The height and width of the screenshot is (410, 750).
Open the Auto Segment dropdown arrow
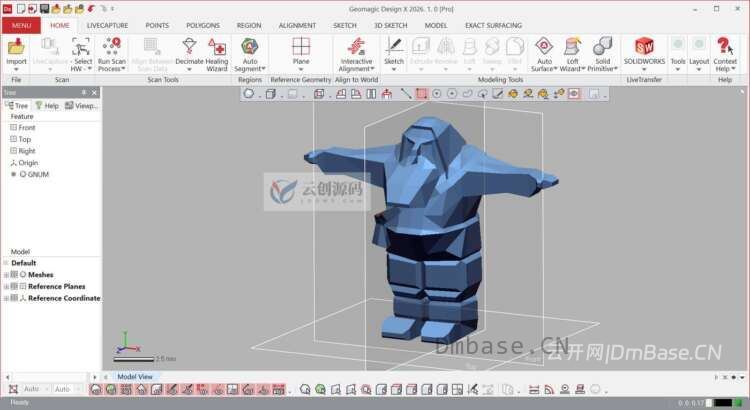click(263, 69)
